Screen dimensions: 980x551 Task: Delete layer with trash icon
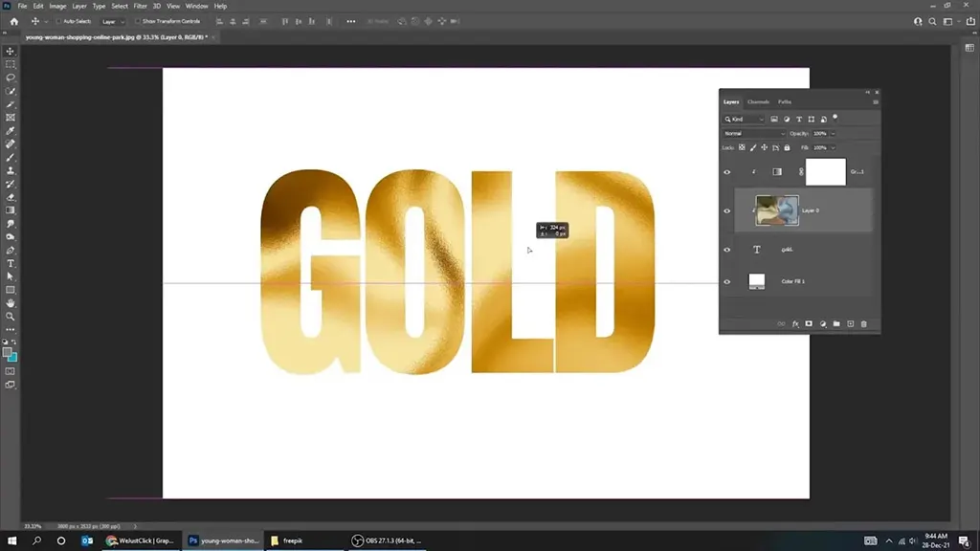[864, 324]
